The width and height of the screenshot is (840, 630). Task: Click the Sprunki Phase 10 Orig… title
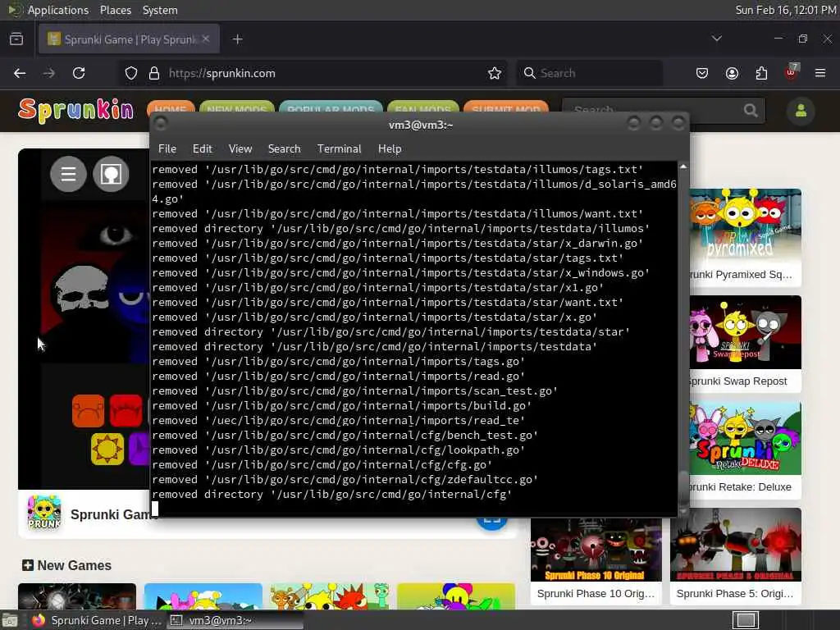[x=596, y=594]
